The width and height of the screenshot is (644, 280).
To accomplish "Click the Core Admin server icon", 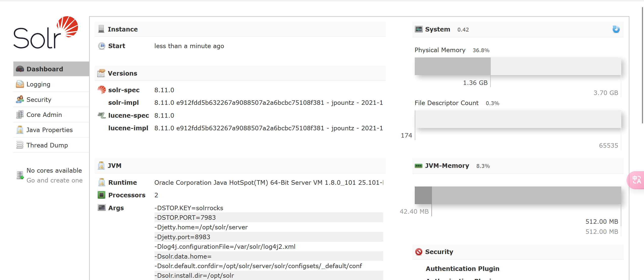I will tap(20, 115).
